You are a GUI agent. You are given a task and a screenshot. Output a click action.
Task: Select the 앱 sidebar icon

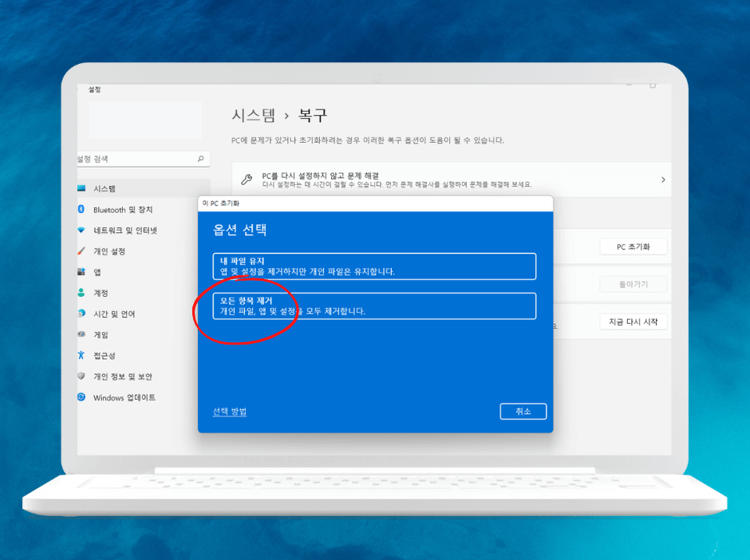tap(83, 272)
